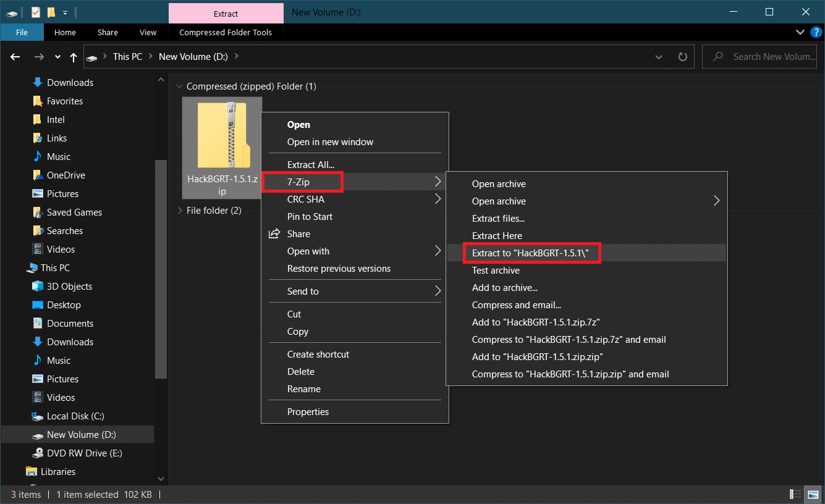This screenshot has width=825, height=504.
Task: Click the New folder icon in the quick access toolbar
Action: 51,12
